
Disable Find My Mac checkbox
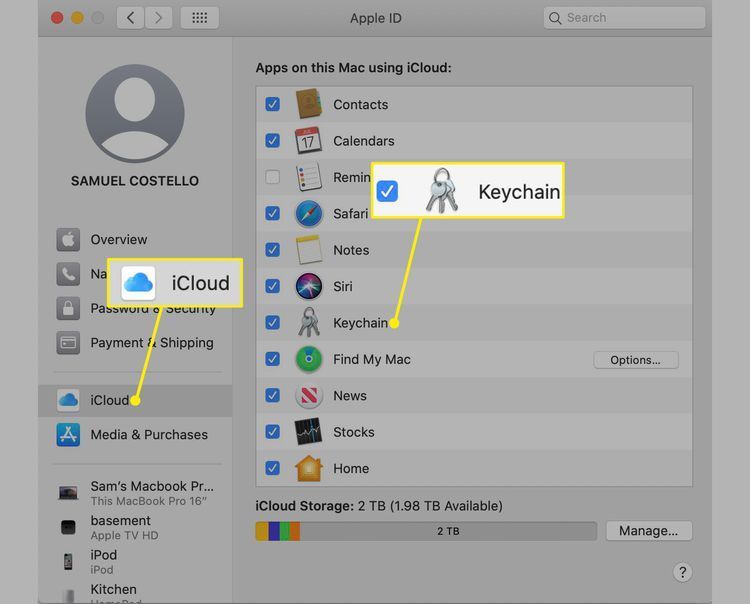[x=272, y=359]
